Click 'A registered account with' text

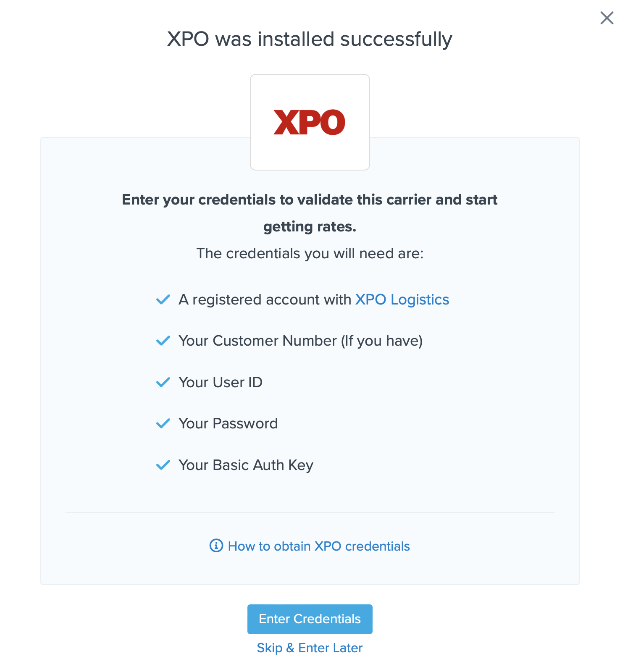point(265,299)
